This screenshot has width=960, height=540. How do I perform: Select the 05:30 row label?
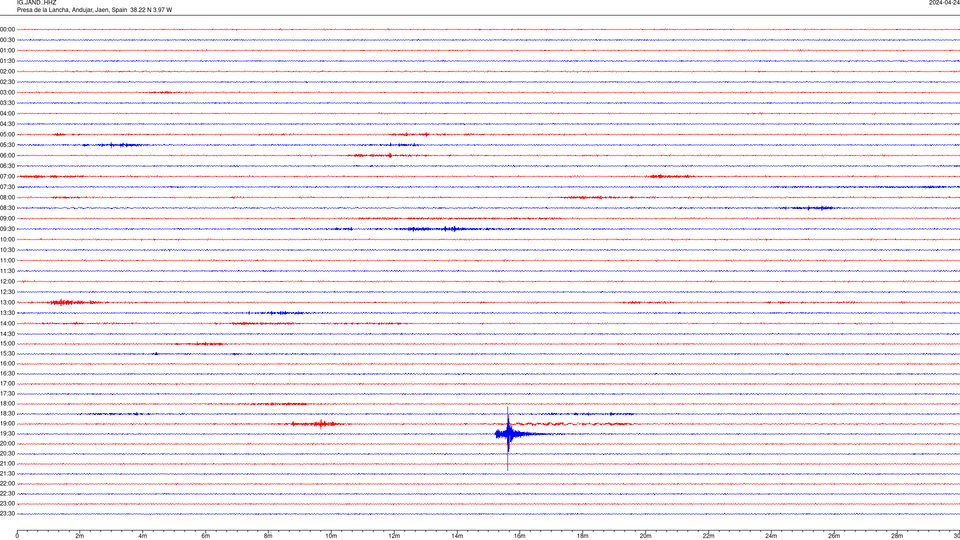(x=7, y=145)
